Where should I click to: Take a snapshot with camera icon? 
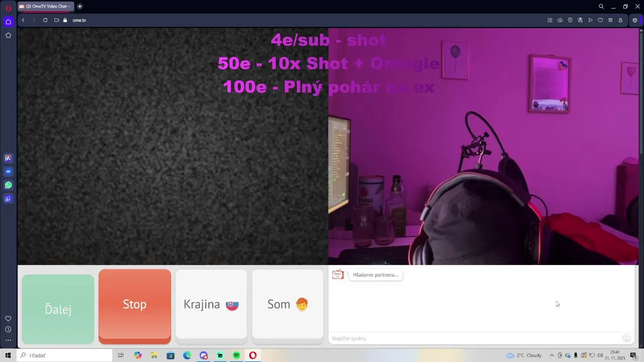(x=560, y=20)
